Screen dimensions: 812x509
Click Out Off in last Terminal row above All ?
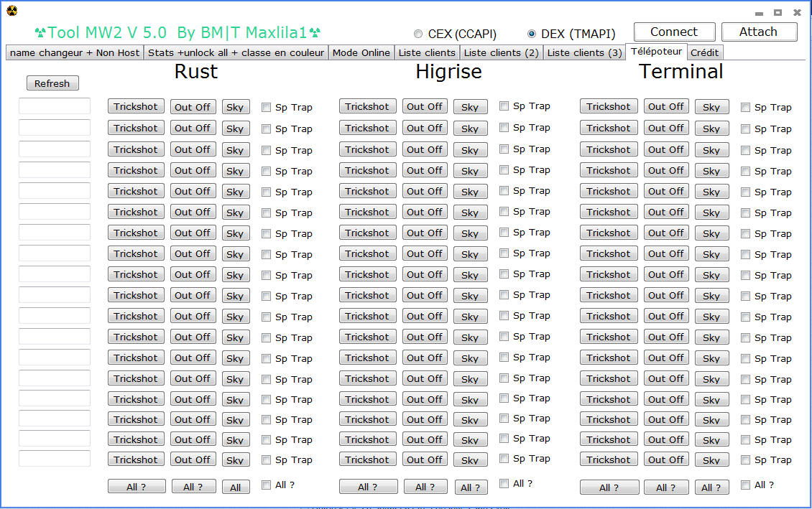[x=666, y=460]
